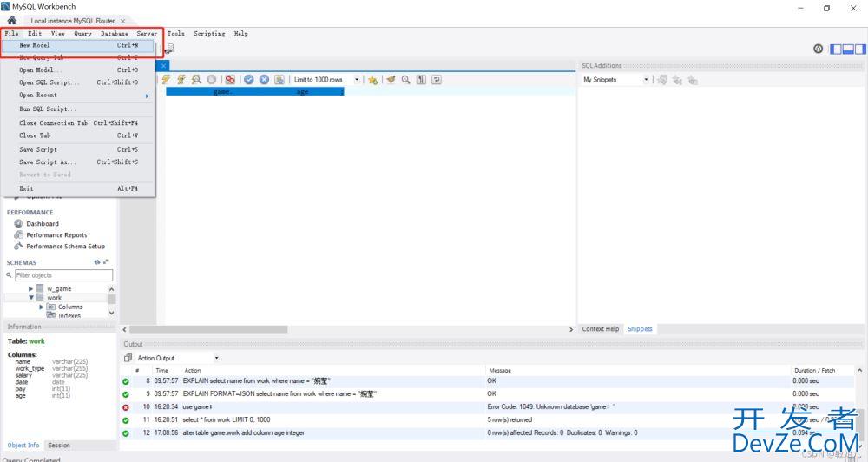This screenshot has height=462, width=868.
Task: Beautify the SQL query (broom icon)
Action: (x=391, y=80)
